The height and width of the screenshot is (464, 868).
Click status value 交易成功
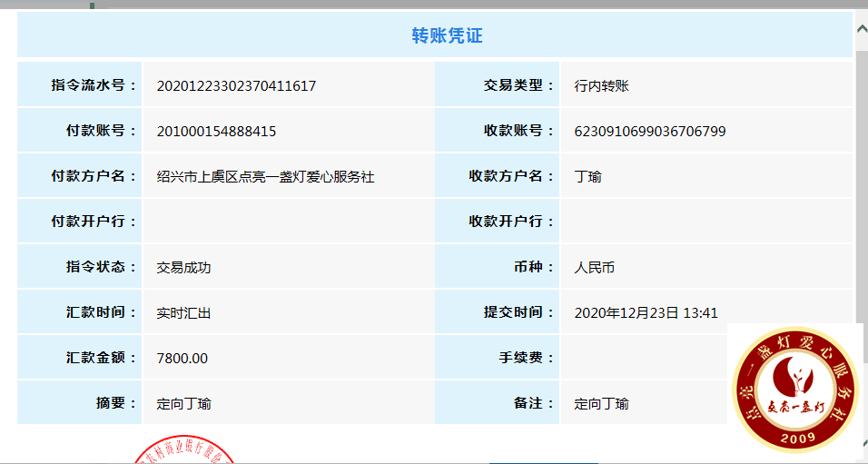183,268
